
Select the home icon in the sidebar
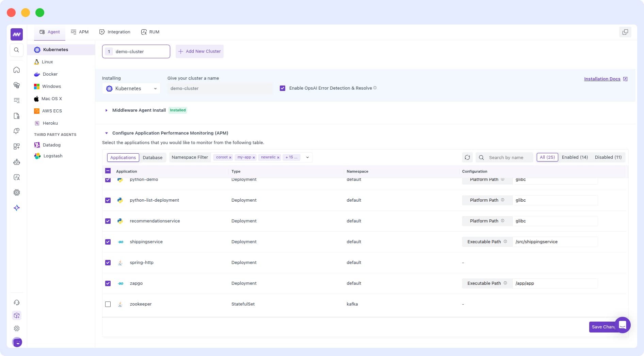[x=16, y=69]
